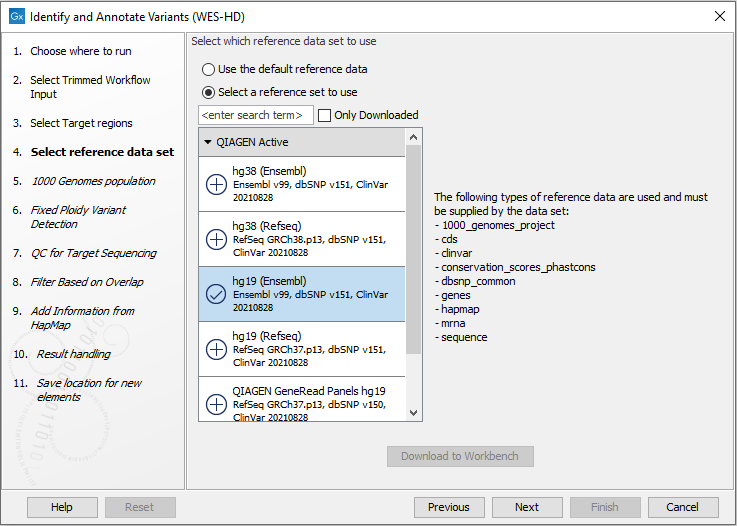Collapse the QIAGEN Active group
The height and width of the screenshot is (526, 737).
pyautogui.click(x=208, y=142)
